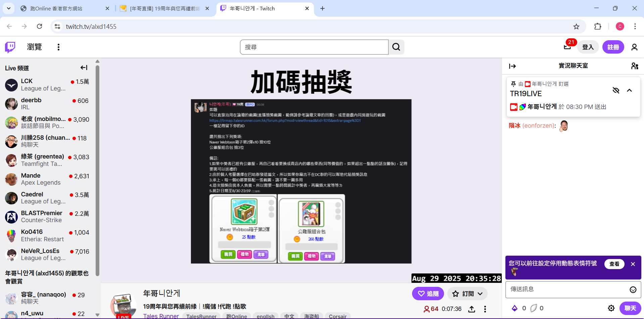Open the notifications inbox with 21 badge
Image resolution: width=644 pixels, height=319 pixels.
coord(567,47)
